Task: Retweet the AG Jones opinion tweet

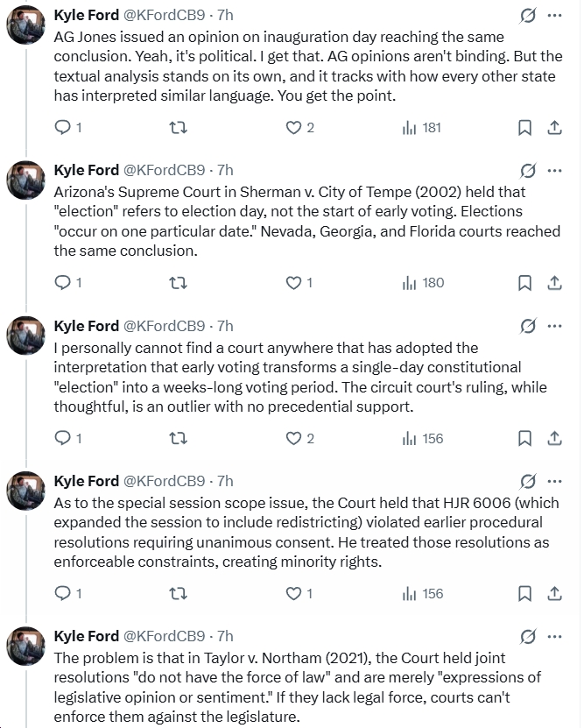Action: coord(177,128)
